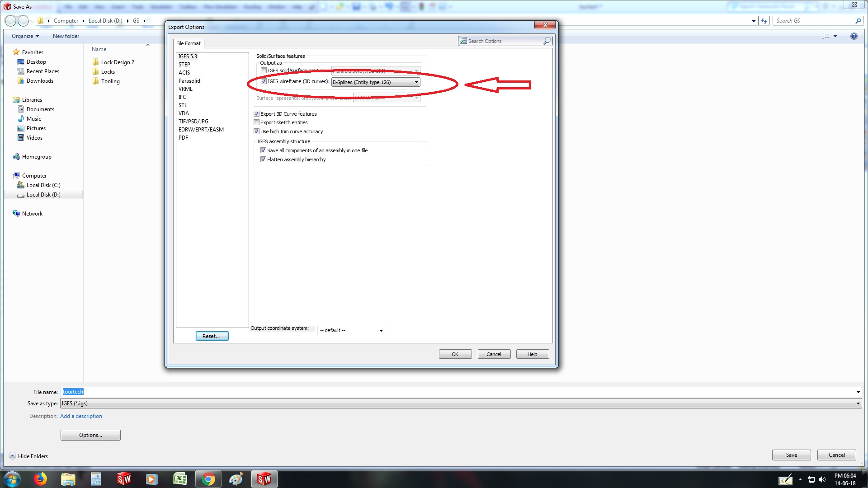Select the Parasolid file format entry
Screen dimensions: 868x488
189,81
